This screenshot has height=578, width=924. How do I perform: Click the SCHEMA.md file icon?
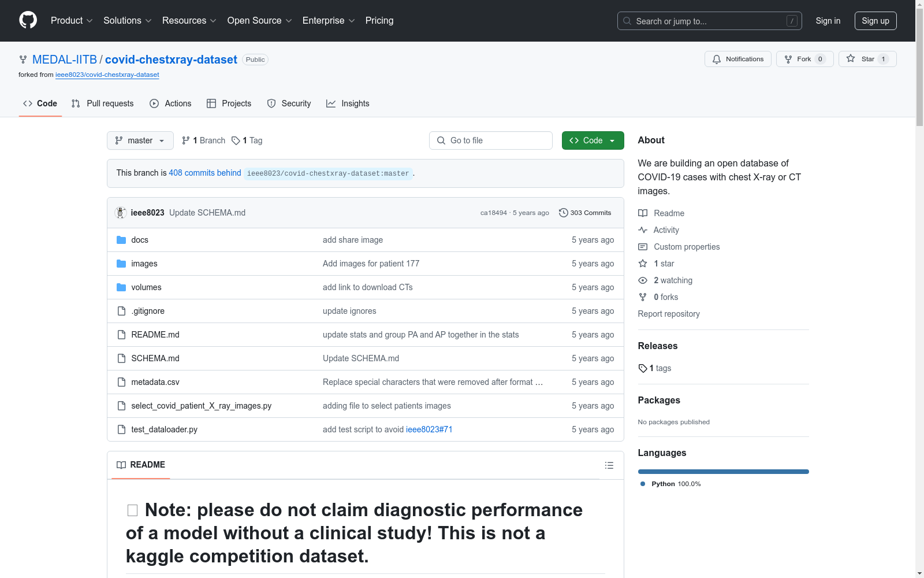(x=121, y=358)
